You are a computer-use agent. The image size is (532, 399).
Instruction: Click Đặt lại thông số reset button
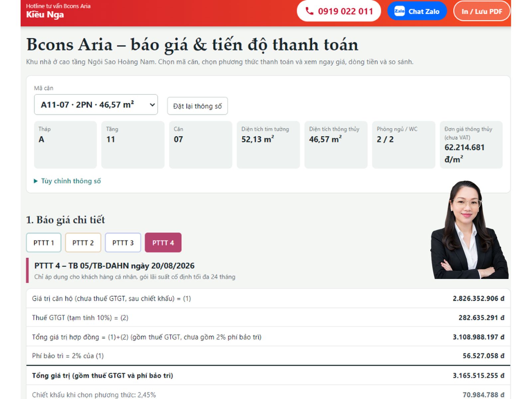[197, 106]
